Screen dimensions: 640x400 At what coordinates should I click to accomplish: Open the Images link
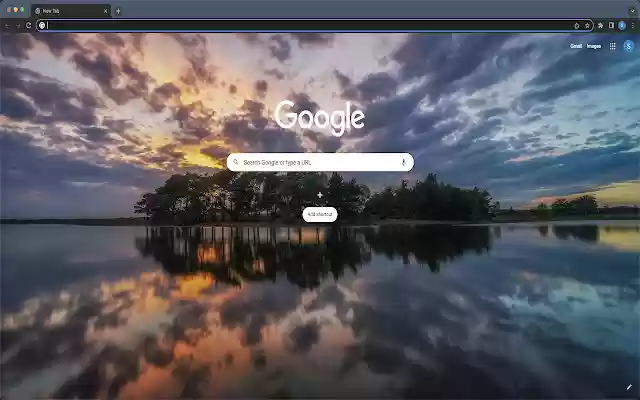pos(593,46)
